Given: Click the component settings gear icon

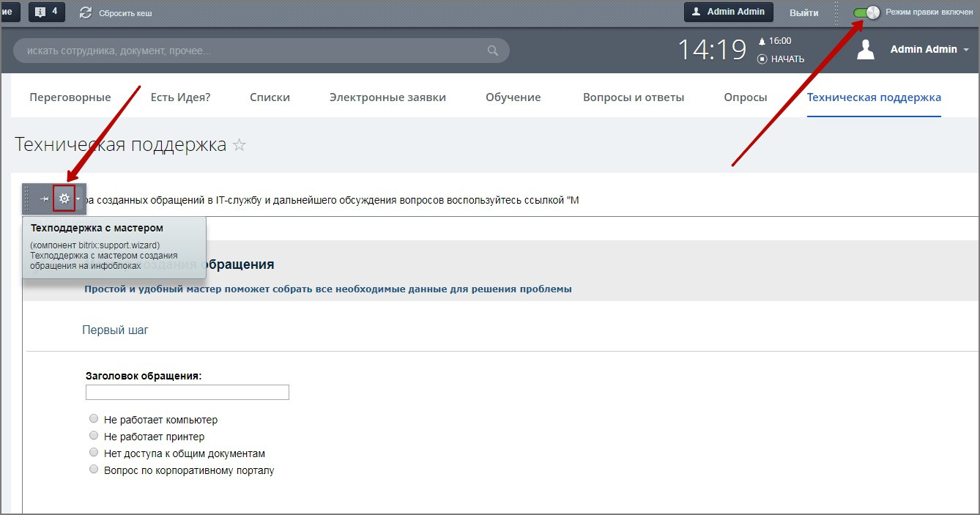Looking at the screenshot, I should [64, 199].
